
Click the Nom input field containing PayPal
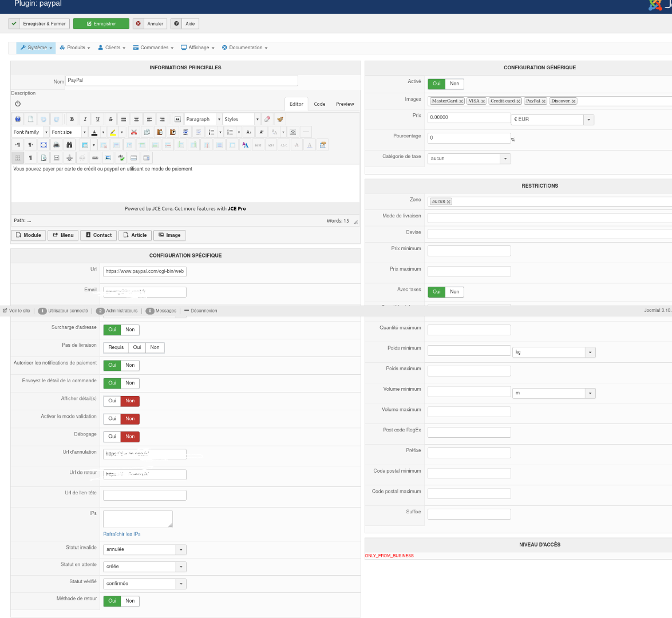(181, 81)
